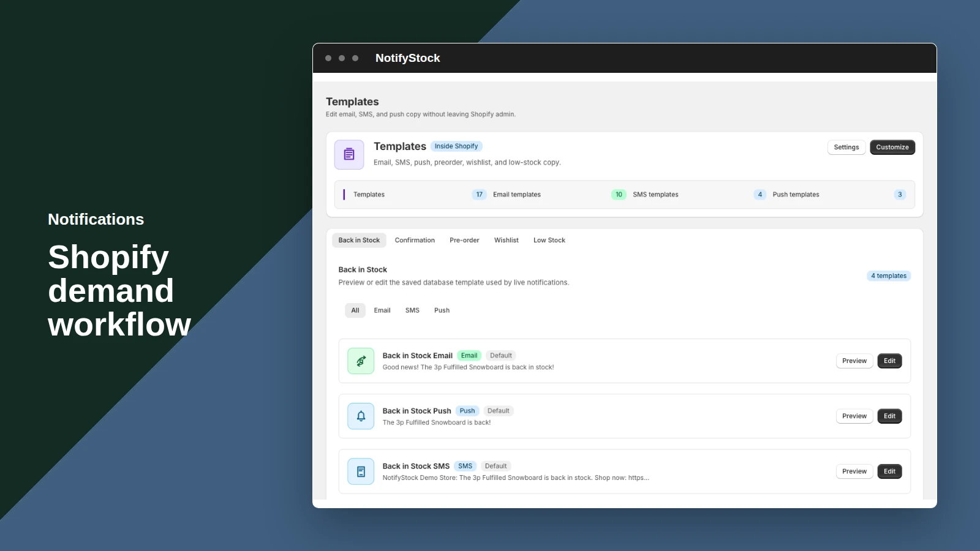Preview the Back in Stock Push template
Viewport: 980px width, 551px height.
coord(854,416)
